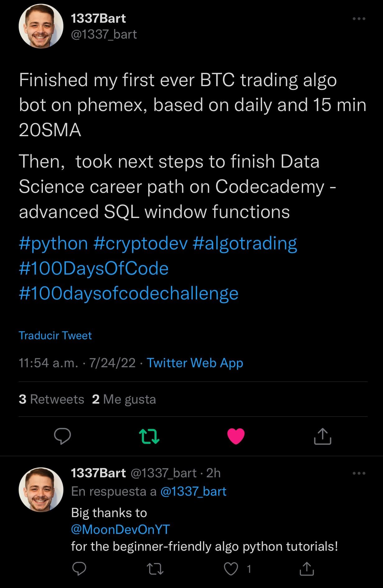Reply to the Big thanks tweet

[x=79, y=569]
